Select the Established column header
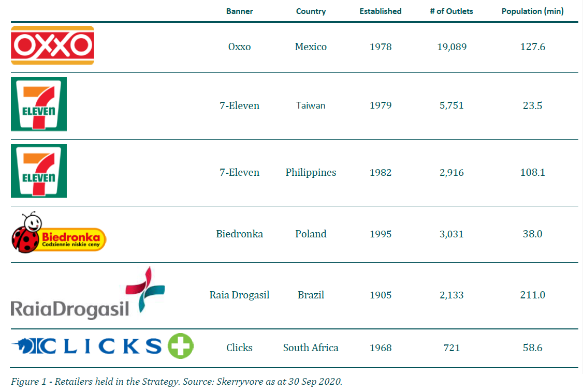583x392 pixels. pyautogui.click(x=381, y=11)
